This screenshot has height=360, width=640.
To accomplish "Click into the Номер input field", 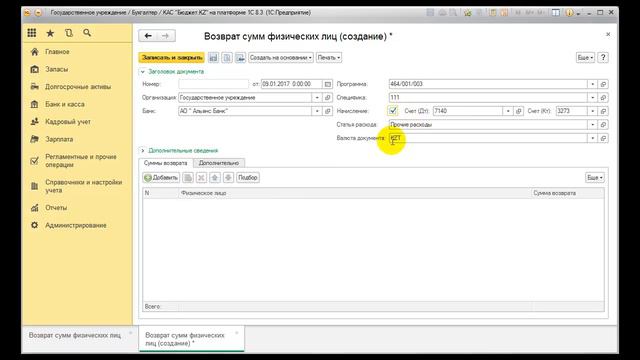I will point(213,84).
